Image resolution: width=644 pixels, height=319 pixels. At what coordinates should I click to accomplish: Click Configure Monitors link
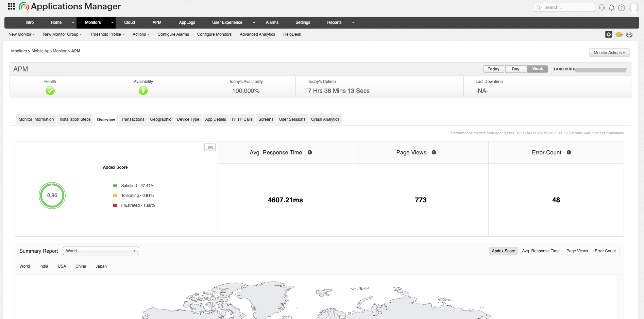[214, 34]
